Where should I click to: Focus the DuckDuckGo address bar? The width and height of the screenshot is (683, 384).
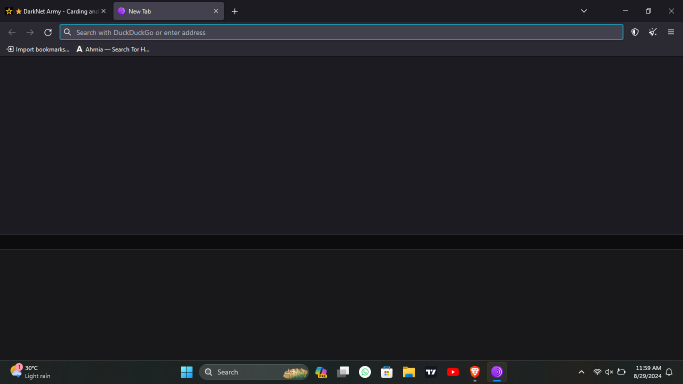342,32
